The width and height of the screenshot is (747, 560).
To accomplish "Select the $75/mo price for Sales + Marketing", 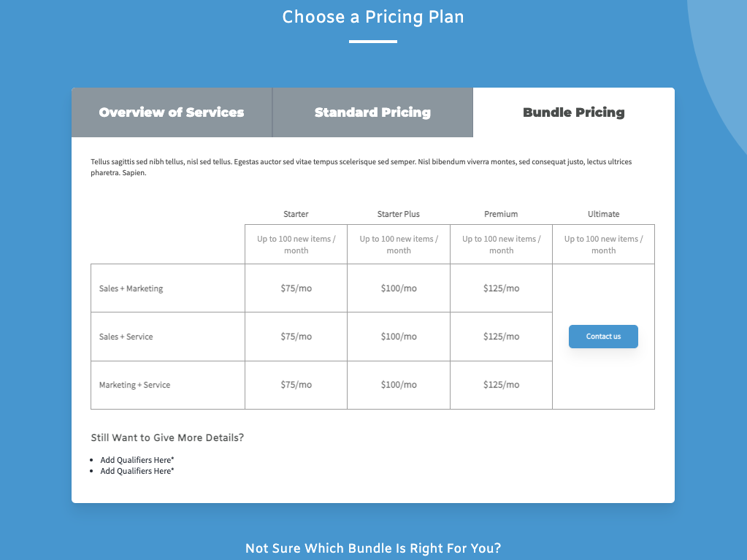I will pos(296,288).
